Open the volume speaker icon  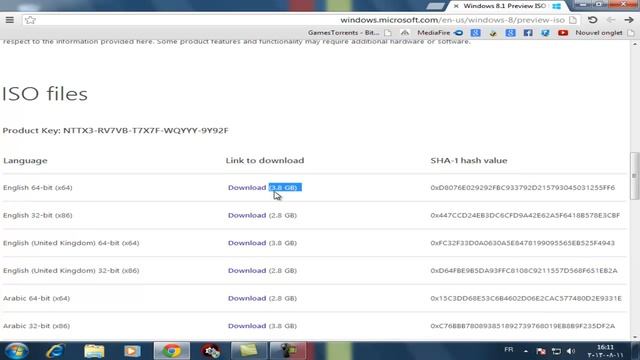tap(571, 351)
